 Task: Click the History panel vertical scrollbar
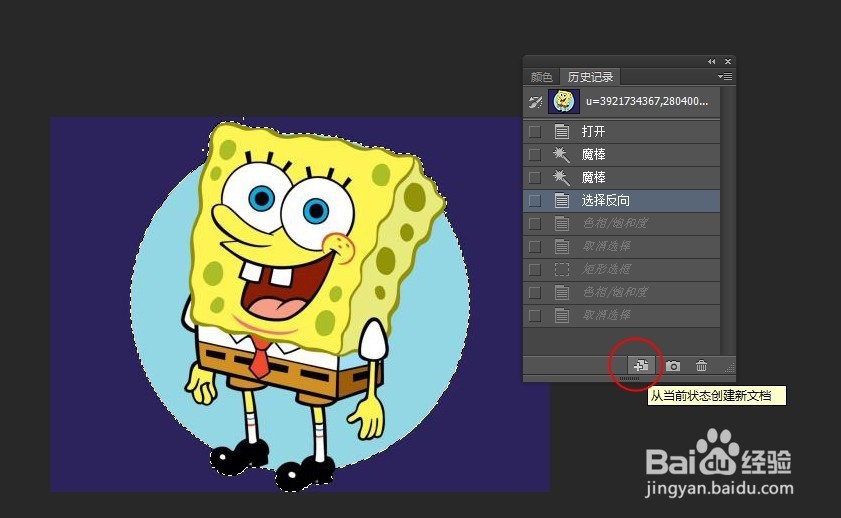pyautogui.click(x=727, y=220)
